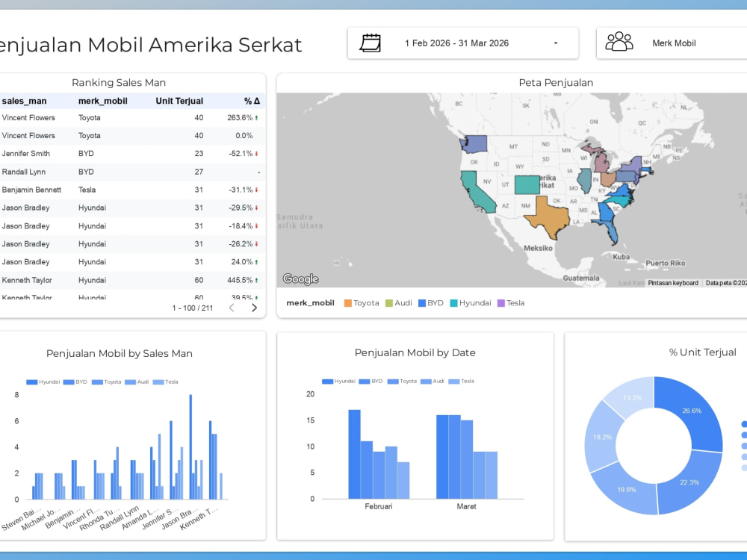Sort table by sales_man column header
This screenshot has width=747, height=560.
(25, 101)
